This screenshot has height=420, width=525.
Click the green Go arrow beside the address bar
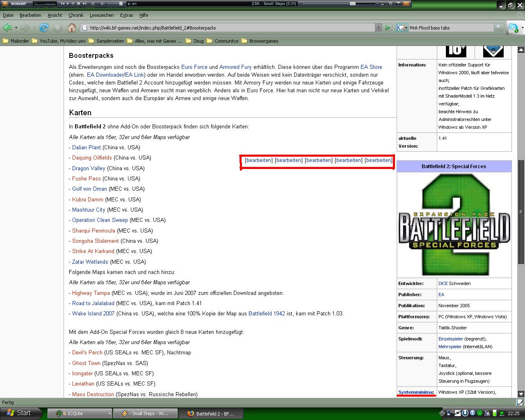(388, 27)
